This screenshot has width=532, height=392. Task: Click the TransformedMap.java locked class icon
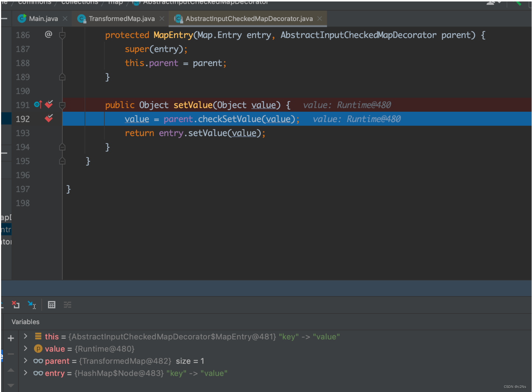click(x=82, y=18)
